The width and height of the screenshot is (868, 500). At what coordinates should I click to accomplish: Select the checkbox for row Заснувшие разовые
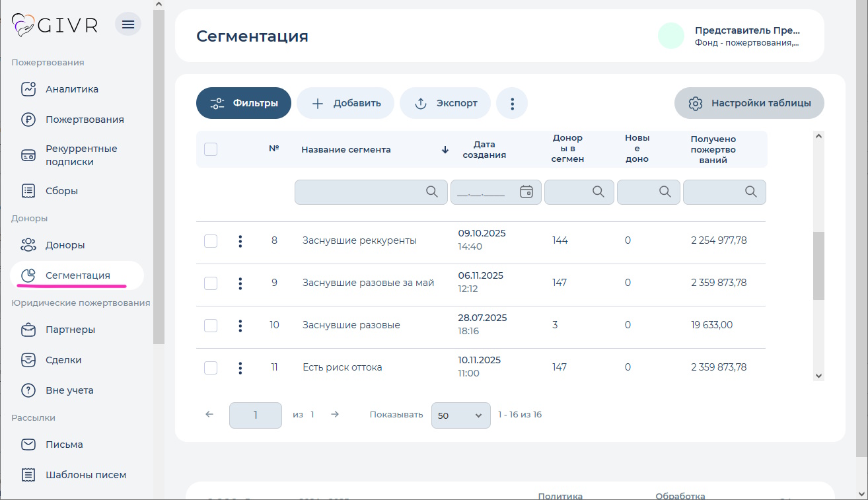(210, 326)
